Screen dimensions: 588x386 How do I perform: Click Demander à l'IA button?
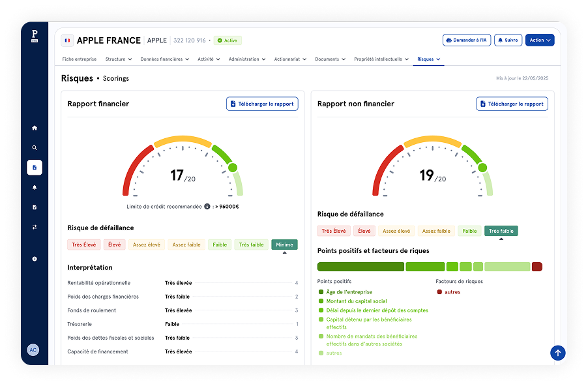pos(467,40)
